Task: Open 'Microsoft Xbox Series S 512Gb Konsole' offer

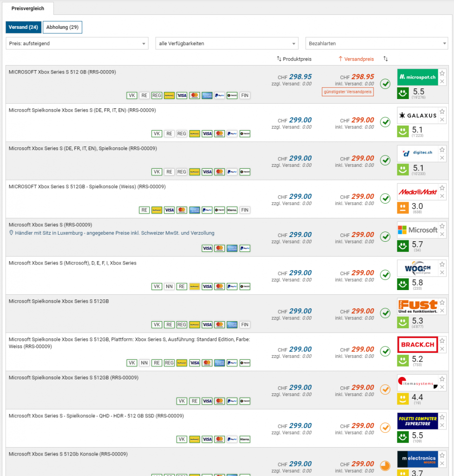Action: (x=68, y=454)
